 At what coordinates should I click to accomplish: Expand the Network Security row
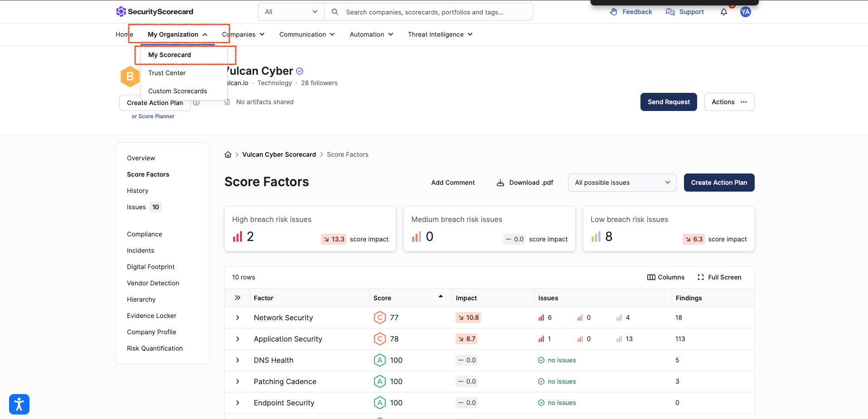tap(238, 318)
